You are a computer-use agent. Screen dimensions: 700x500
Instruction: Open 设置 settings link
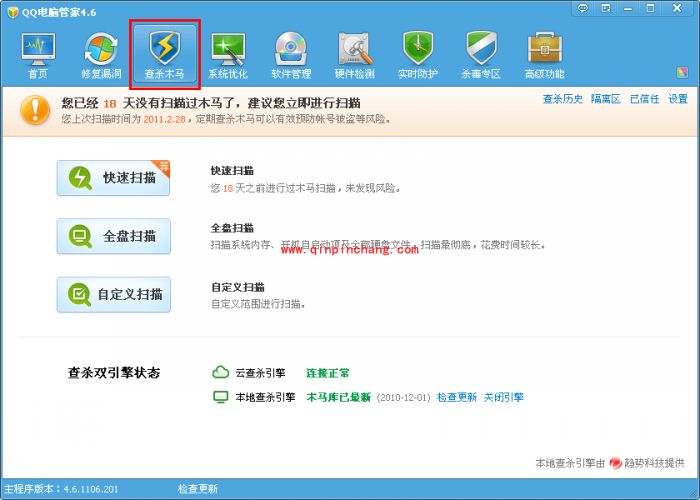click(678, 99)
